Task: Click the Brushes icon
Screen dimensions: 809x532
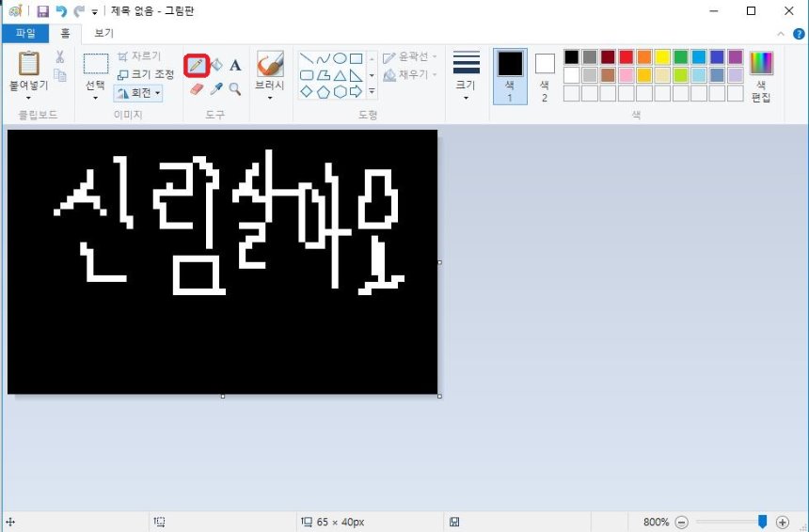Action: click(270, 64)
